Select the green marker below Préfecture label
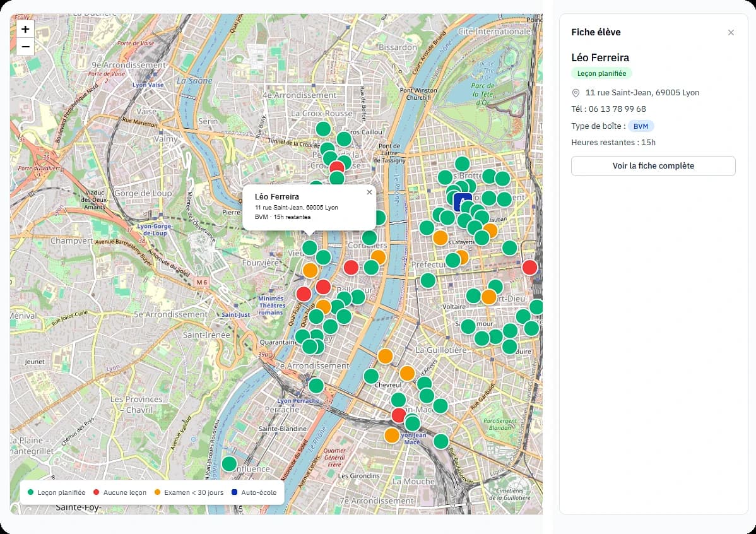756x534 pixels. pyautogui.click(x=428, y=280)
